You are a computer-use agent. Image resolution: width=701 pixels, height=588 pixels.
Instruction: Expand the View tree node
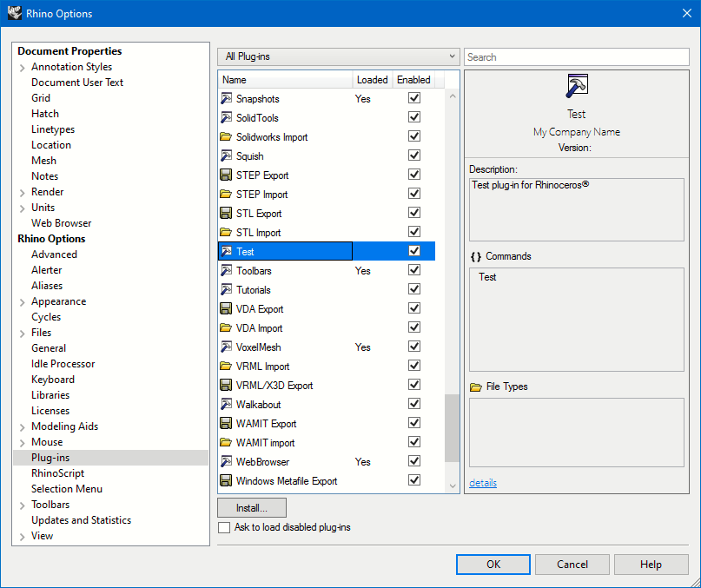pyautogui.click(x=23, y=537)
